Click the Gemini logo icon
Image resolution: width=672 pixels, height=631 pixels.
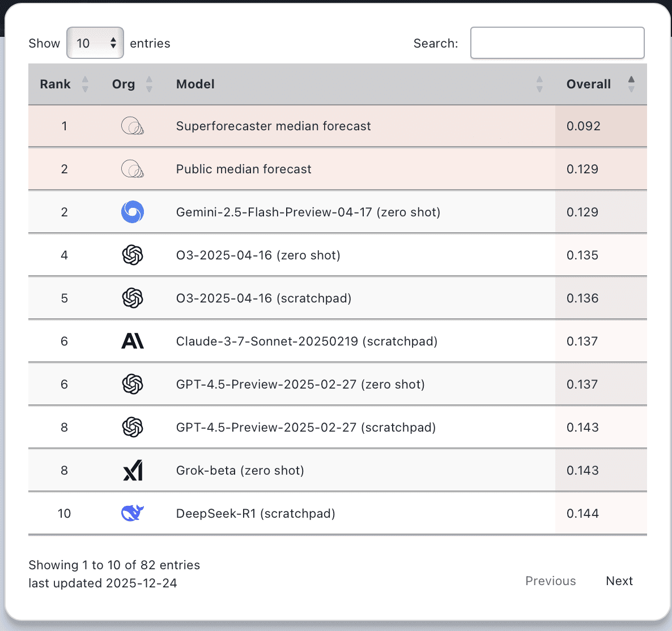pos(132,212)
